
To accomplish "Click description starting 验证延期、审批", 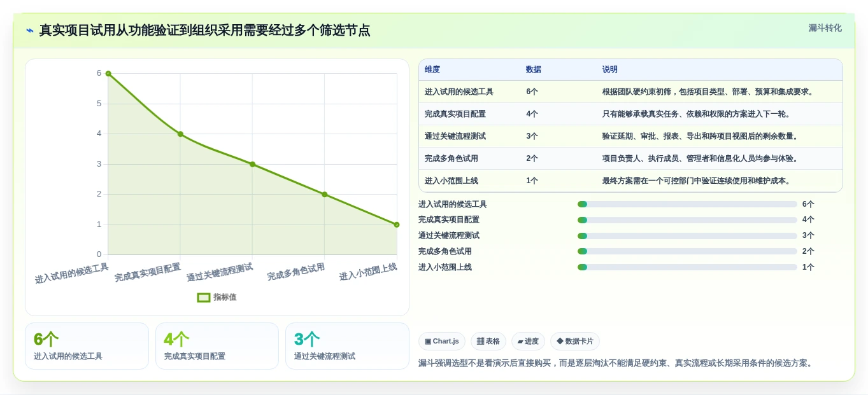I will (701, 136).
